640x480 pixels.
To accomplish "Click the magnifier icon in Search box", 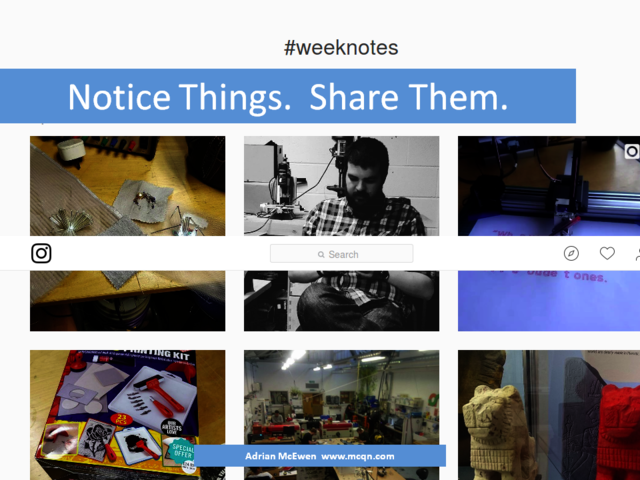I will point(321,254).
